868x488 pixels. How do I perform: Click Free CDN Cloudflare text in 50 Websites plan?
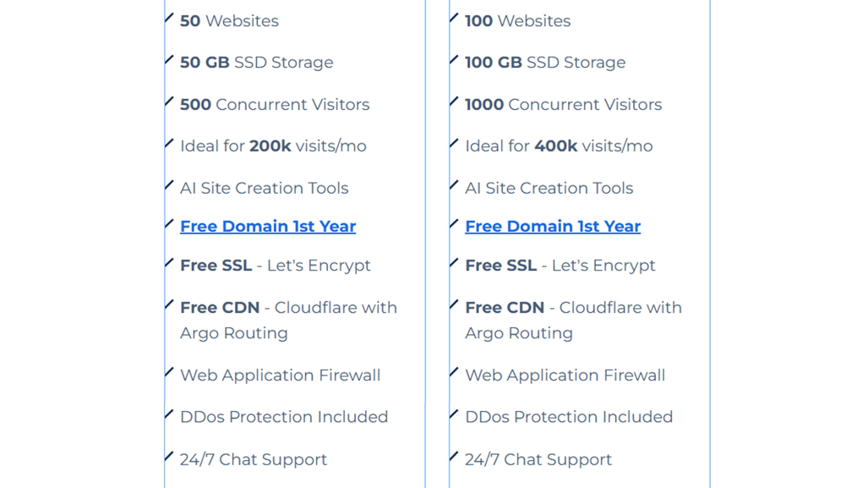point(288,308)
